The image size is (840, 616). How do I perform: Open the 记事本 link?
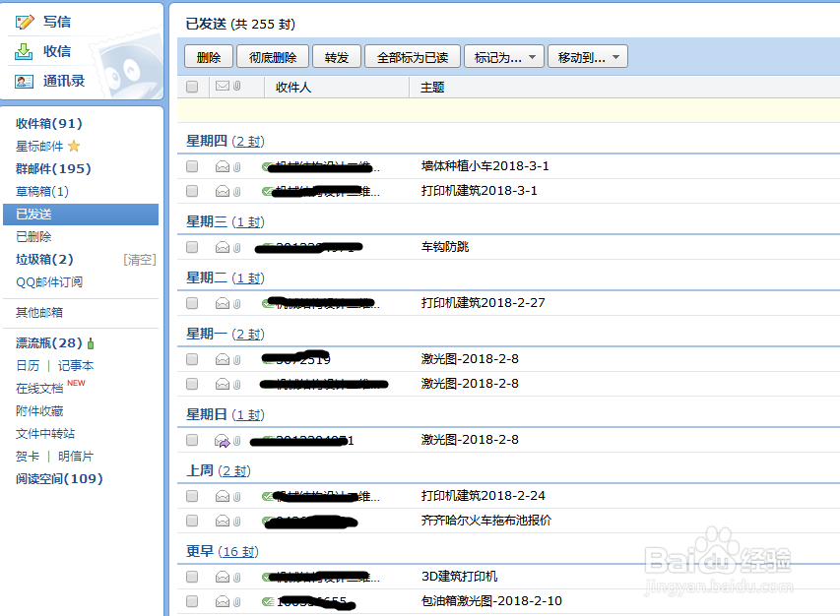pyautogui.click(x=76, y=366)
